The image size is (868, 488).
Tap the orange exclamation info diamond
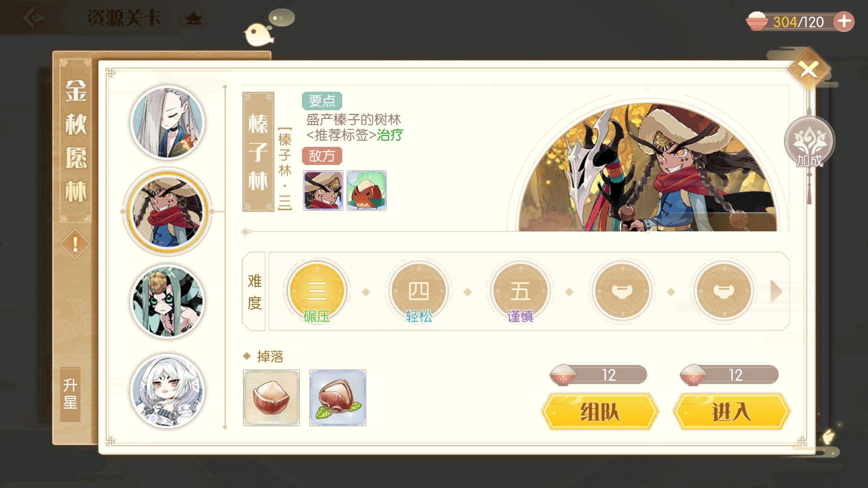tap(75, 244)
